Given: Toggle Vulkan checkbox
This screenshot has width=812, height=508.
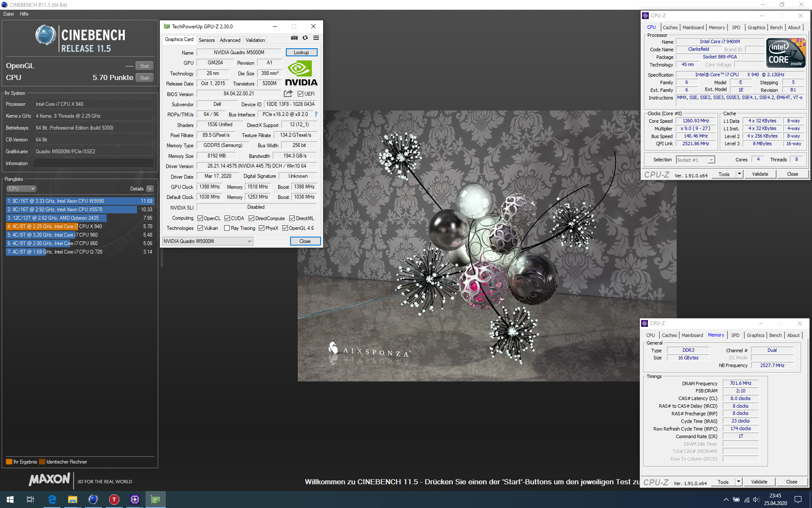Looking at the screenshot, I should pyautogui.click(x=200, y=228).
